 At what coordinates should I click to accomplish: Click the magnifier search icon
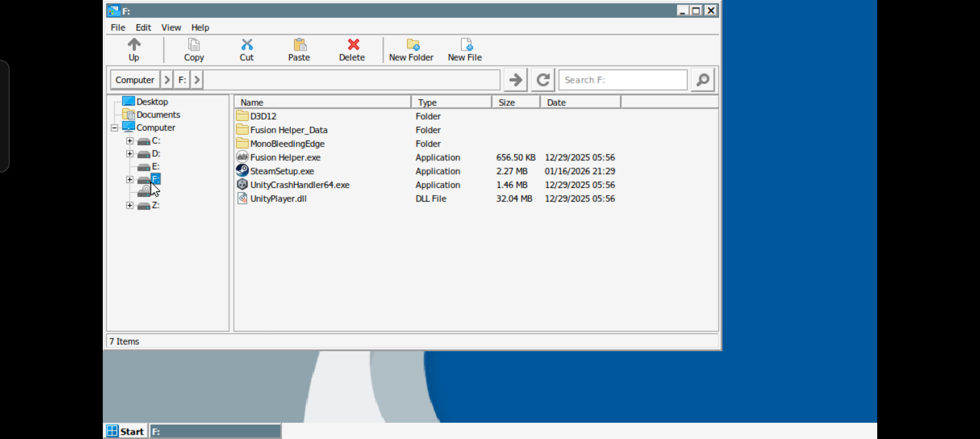pos(702,80)
